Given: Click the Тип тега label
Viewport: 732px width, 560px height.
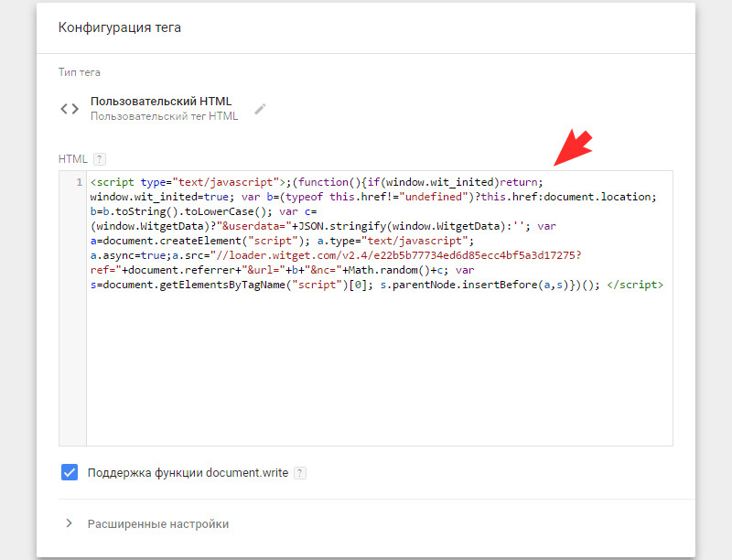Looking at the screenshot, I should tap(80, 72).
